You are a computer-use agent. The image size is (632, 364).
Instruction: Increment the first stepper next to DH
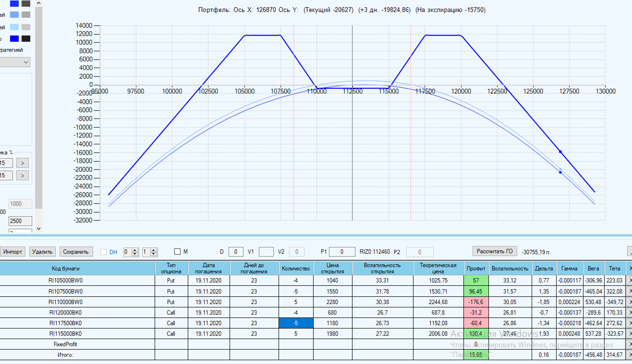(135, 250)
